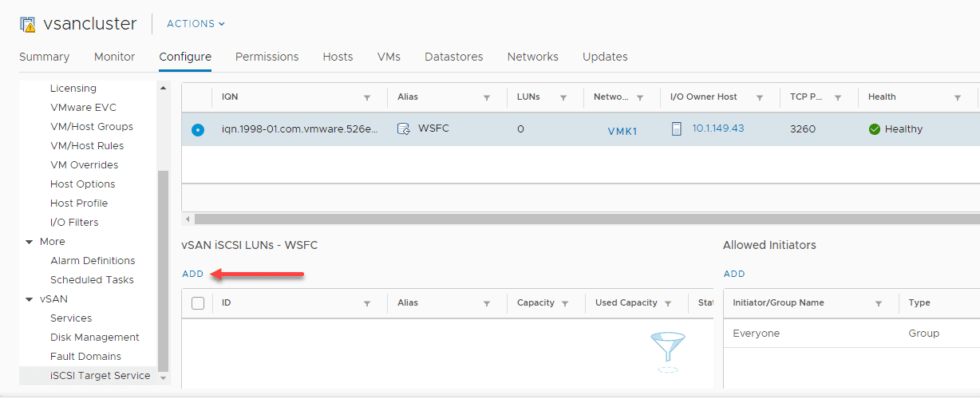This screenshot has width=980, height=399.
Task: Open the Updates tab
Action: point(605,57)
